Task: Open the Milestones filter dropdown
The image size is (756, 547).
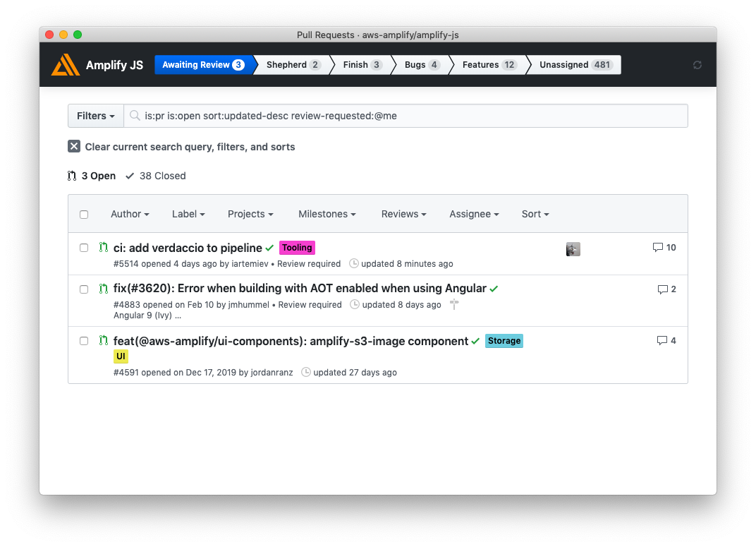Action: [x=327, y=214]
